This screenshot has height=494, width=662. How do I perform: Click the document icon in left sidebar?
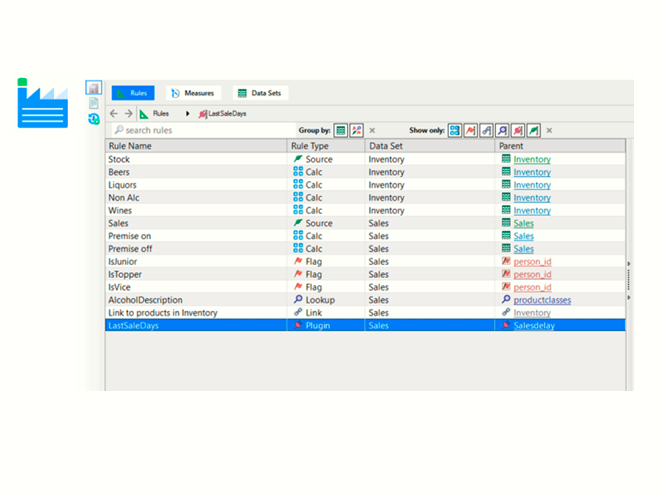click(94, 104)
